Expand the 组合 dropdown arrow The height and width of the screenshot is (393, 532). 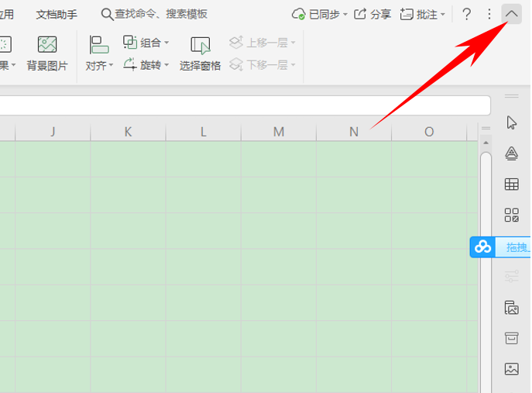(166, 43)
